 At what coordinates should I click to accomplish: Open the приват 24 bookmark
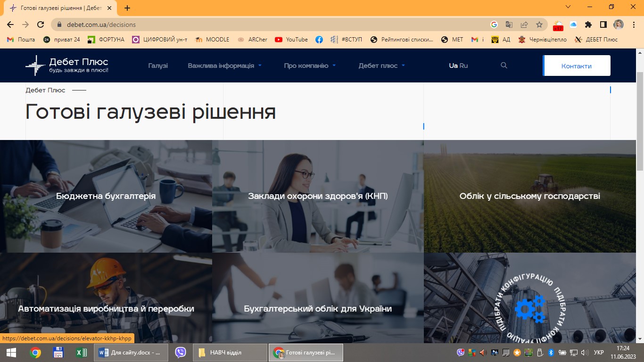61,40
